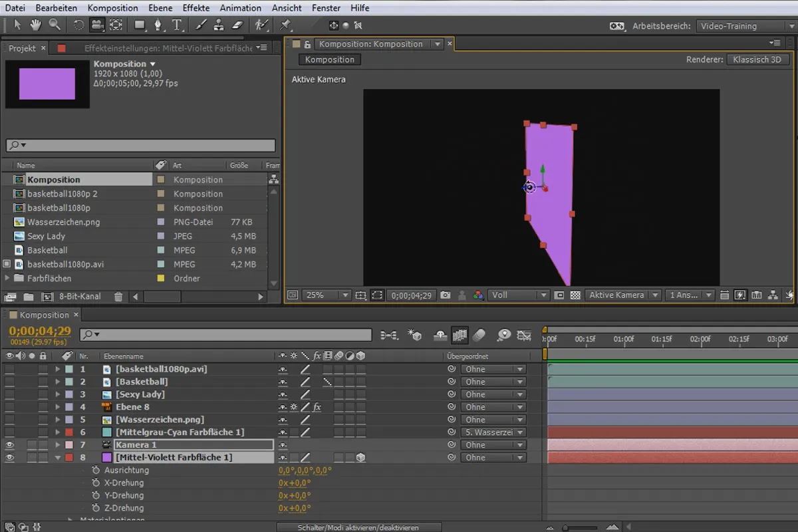Toggle Motion Blur enable switch in timeline

click(479, 335)
